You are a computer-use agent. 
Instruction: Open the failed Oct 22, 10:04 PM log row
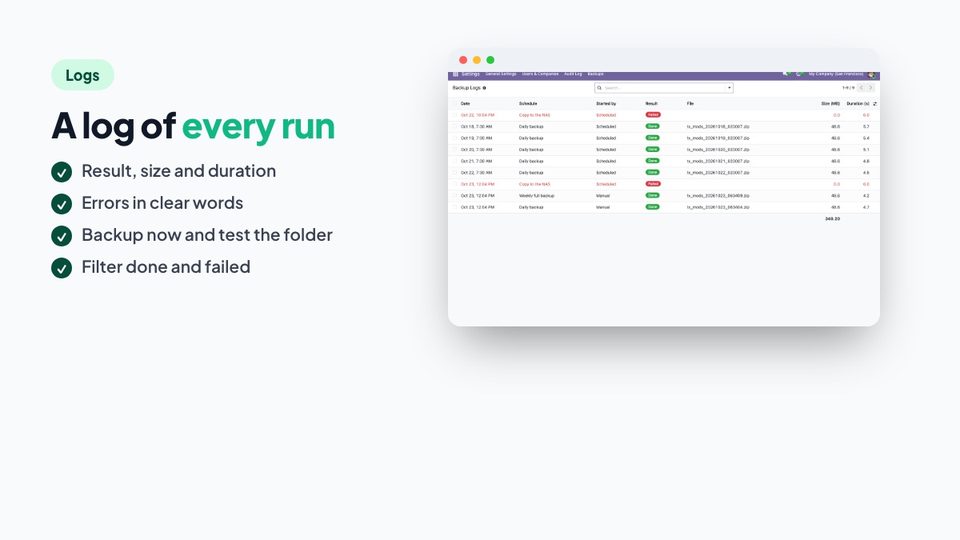(x=664, y=115)
